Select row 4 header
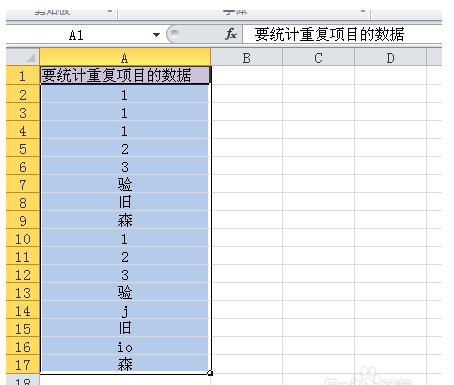The image size is (454, 385). 23,130
